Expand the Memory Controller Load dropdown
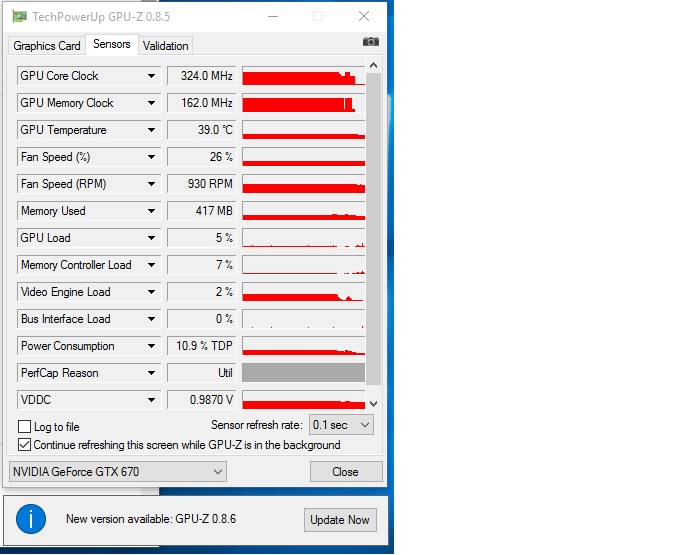 click(x=89, y=265)
